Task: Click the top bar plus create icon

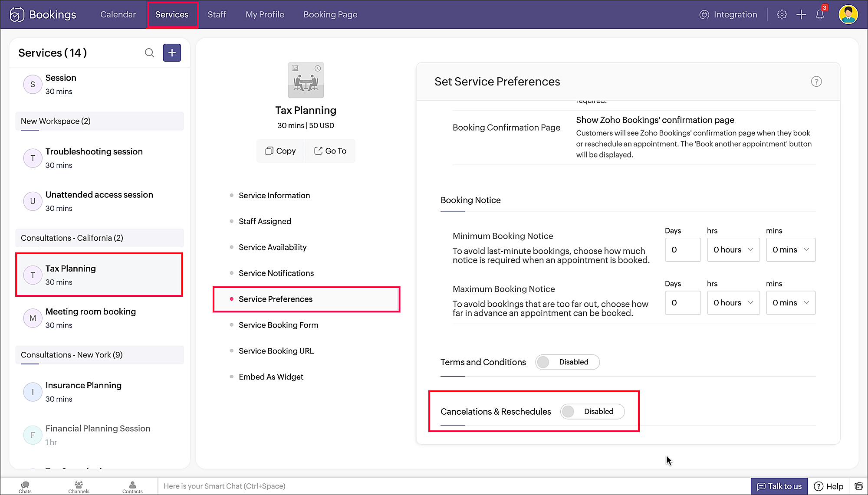Action: click(x=801, y=14)
